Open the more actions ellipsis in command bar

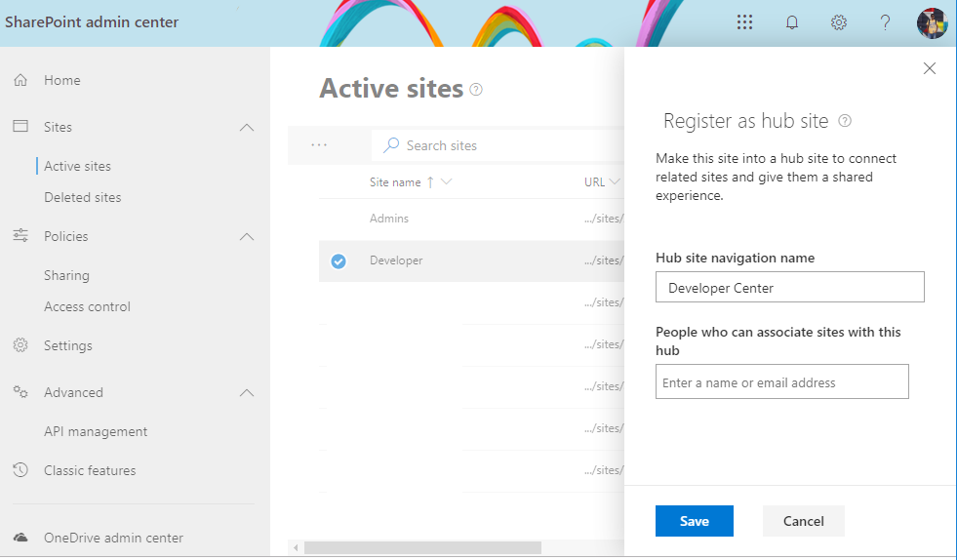click(319, 145)
